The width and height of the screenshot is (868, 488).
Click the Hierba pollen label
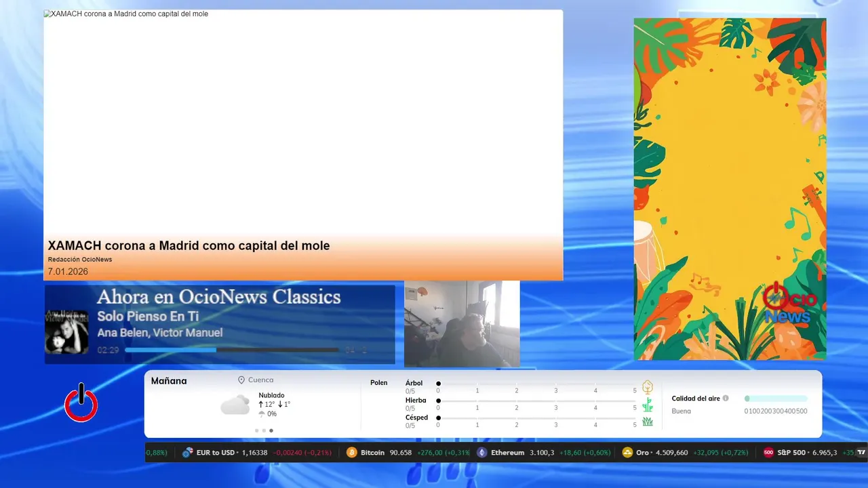click(x=416, y=401)
